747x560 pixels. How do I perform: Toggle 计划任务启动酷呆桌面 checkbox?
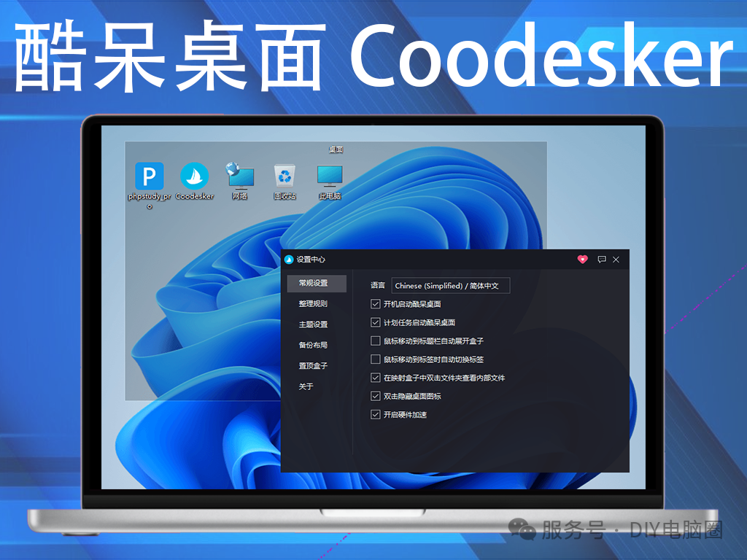(x=376, y=322)
